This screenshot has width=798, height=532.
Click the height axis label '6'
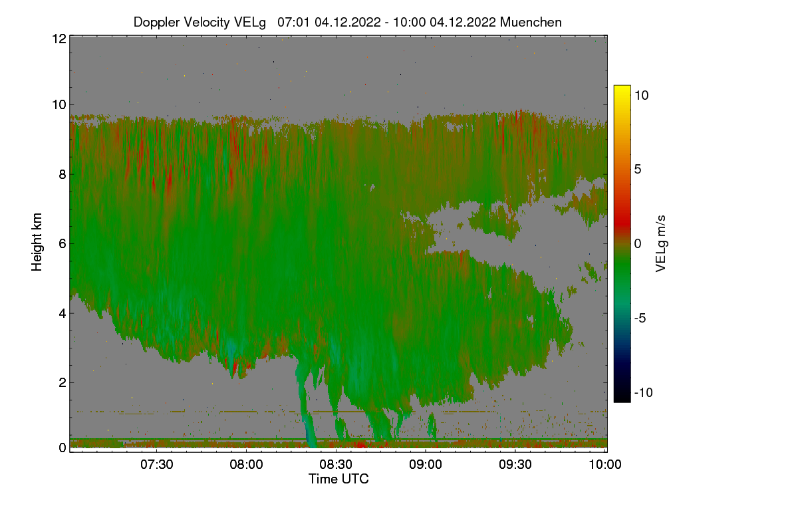[x=63, y=243]
